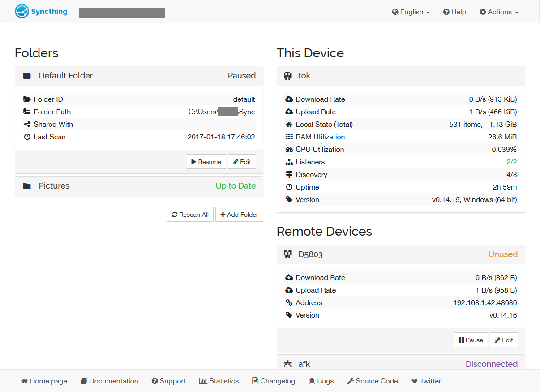The width and height of the screenshot is (540, 392).
Task: Pause the D5803 device
Action: (x=471, y=340)
